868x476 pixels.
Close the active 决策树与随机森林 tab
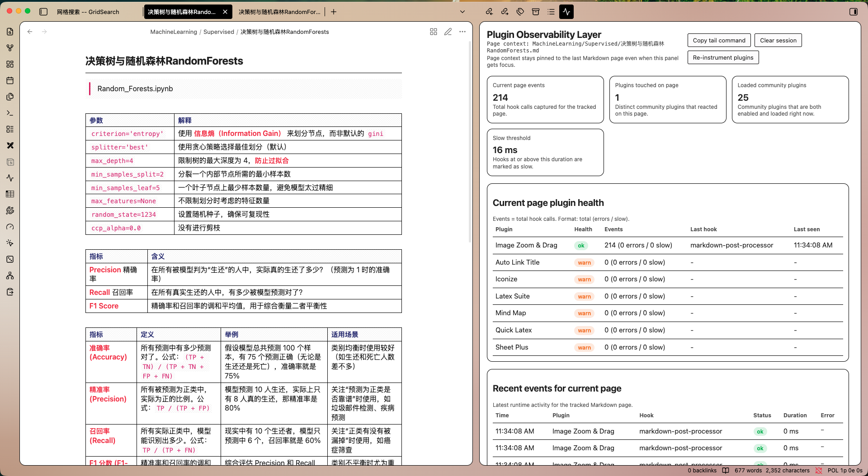(x=225, y=12)
